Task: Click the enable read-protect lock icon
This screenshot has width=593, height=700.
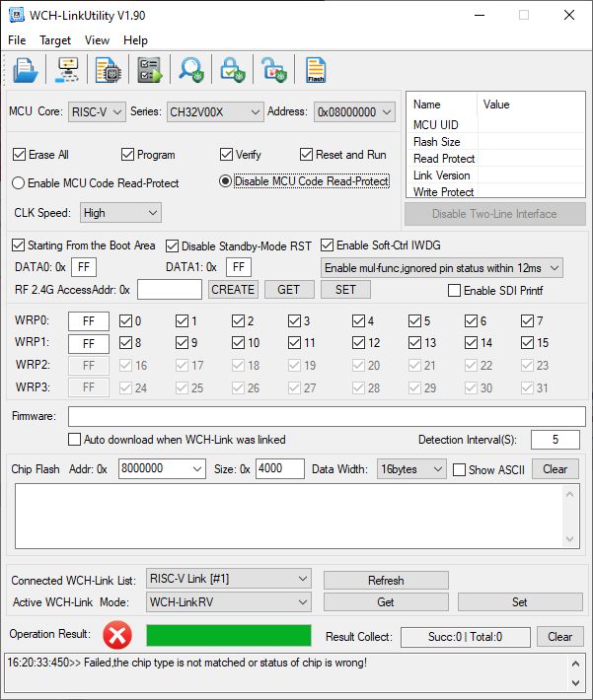Action: click(x=233, y=70)
